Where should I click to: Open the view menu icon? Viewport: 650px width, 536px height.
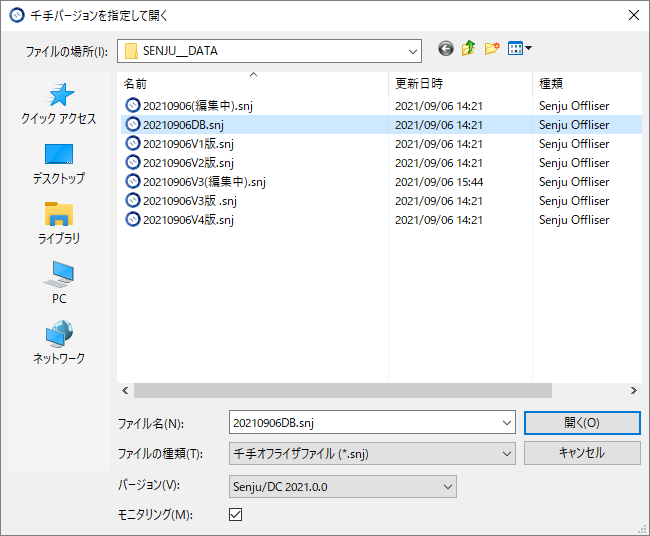519,49
